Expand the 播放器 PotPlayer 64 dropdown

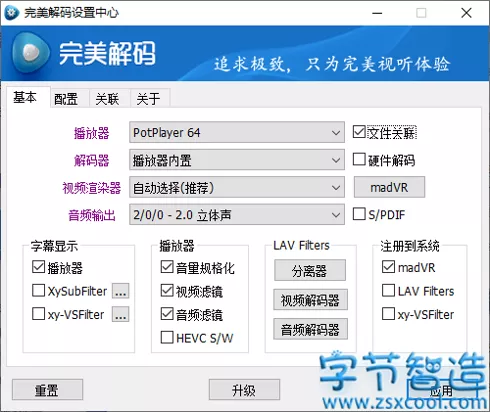[x=237, y=132]
